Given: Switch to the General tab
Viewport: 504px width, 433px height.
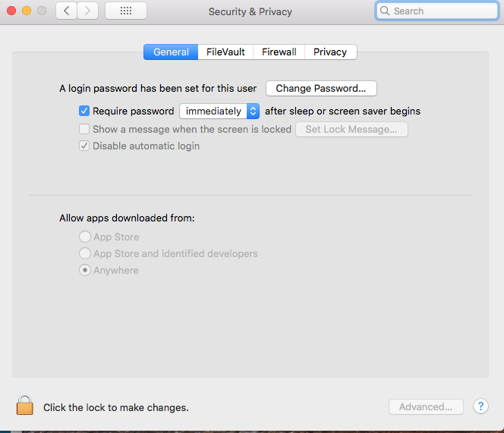Looking at the screenshot, I should point(171,52).
